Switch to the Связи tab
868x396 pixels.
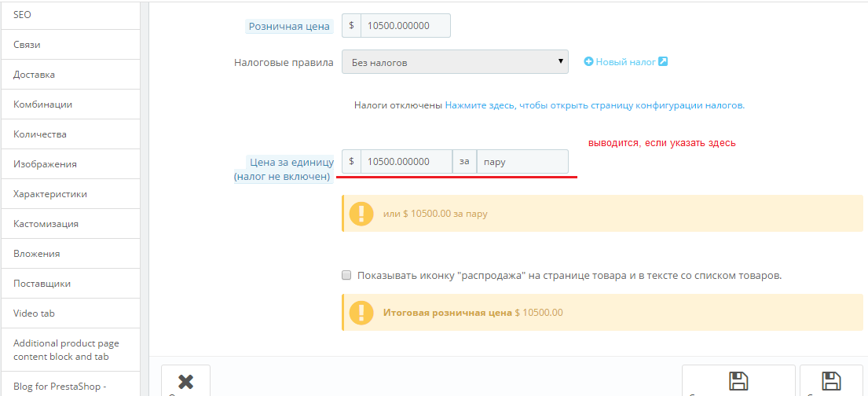[x=70, y=45]
